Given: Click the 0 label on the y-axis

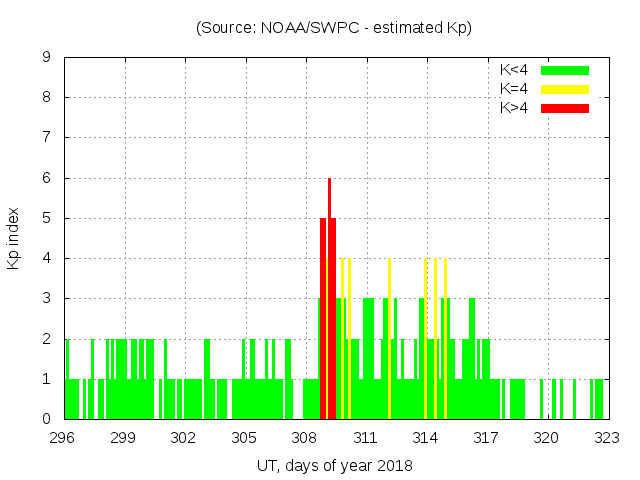Looking at the screenshot, I should [46, 419].
